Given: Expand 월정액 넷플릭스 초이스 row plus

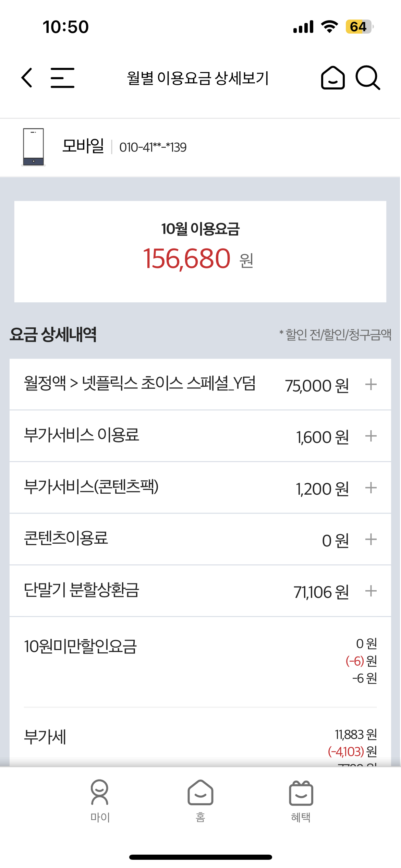Looking at the screenshot, I should coord(371,384).
